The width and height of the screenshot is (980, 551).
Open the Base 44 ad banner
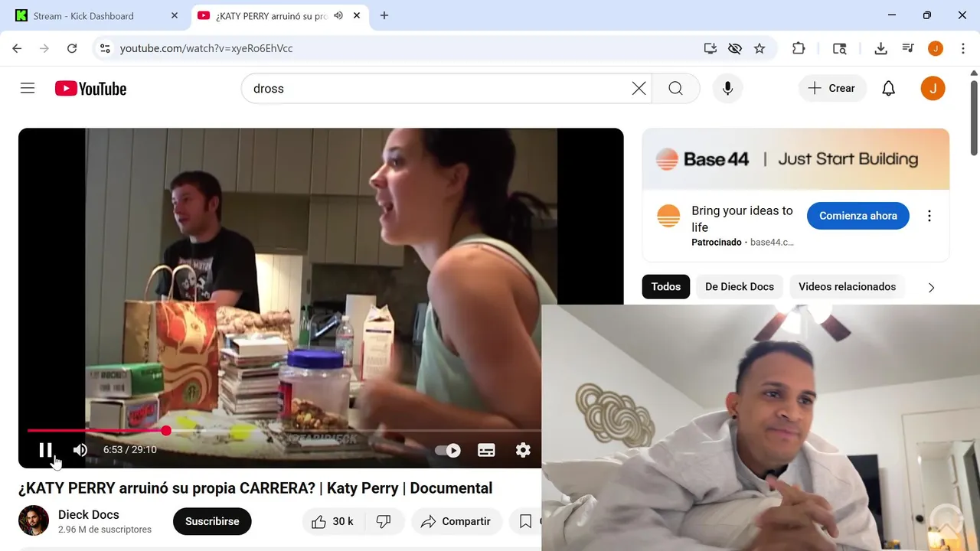[x=795, y=159]
